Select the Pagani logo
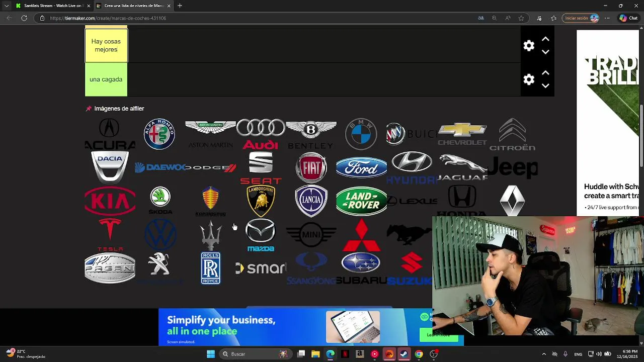The width and height of the screenshot is (644, 362). [x=110, y=268]
